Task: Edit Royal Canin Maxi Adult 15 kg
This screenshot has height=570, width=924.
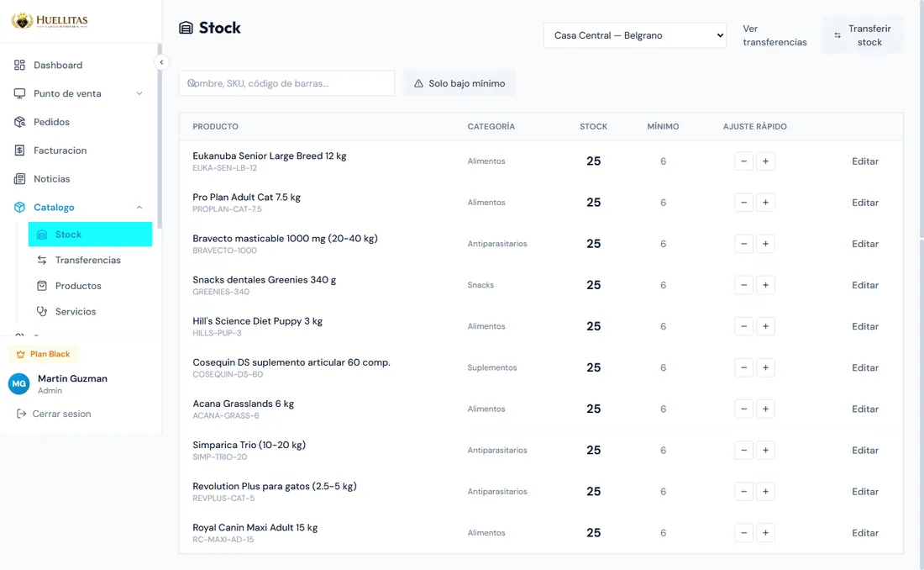Action: tap(864, 533)
